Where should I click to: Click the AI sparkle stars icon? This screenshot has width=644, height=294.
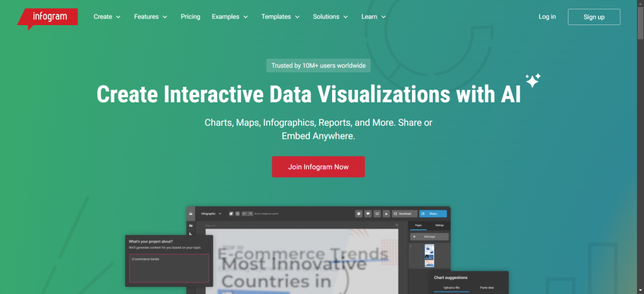[x=533, y=80]
